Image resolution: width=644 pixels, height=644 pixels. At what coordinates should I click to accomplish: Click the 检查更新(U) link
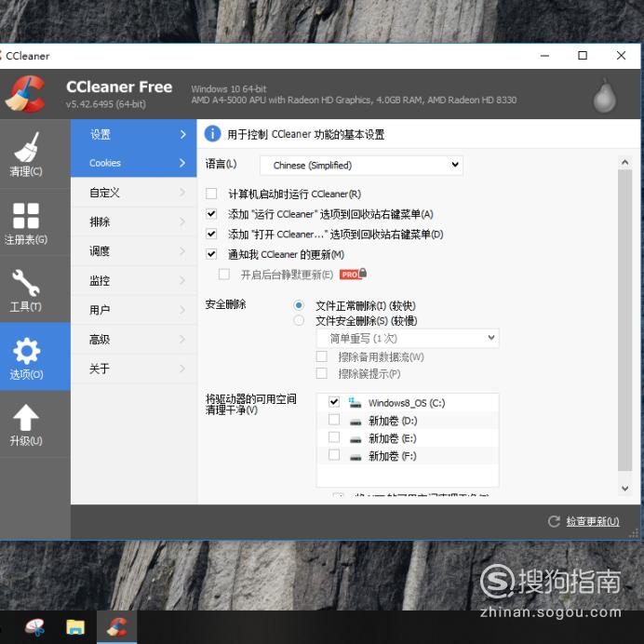click(593, 521)
